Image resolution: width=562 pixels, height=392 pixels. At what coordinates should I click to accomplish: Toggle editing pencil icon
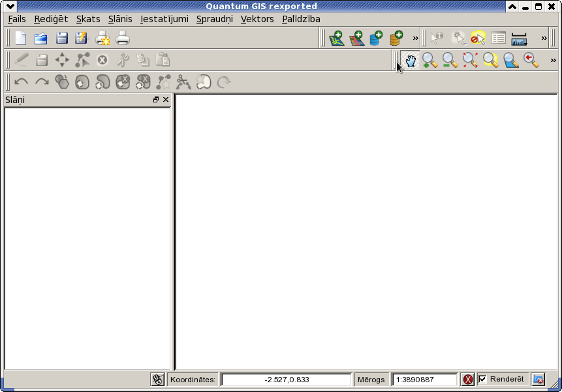tap(21, 60)
